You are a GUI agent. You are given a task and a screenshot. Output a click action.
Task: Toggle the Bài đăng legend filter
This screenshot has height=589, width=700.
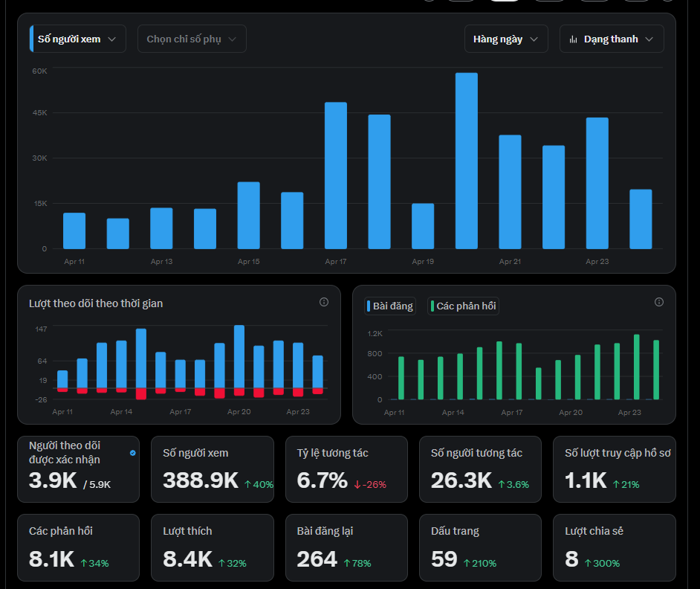[x=389, y=306]
